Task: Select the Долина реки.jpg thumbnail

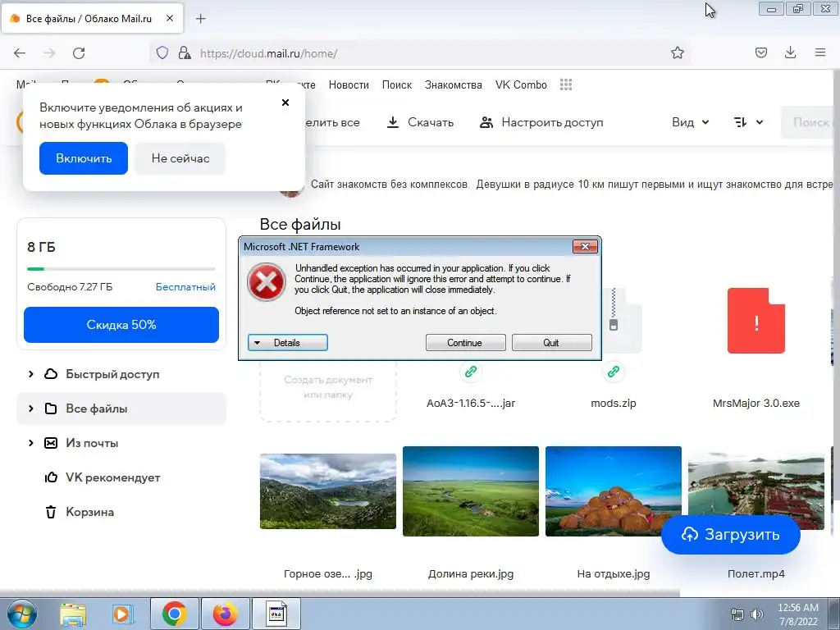Action: [x=470, y=491]
